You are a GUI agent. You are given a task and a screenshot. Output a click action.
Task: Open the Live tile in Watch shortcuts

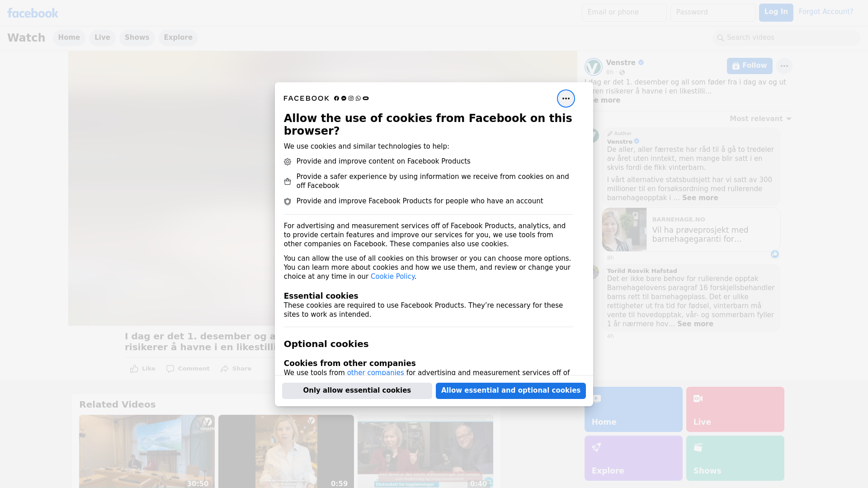735,409
